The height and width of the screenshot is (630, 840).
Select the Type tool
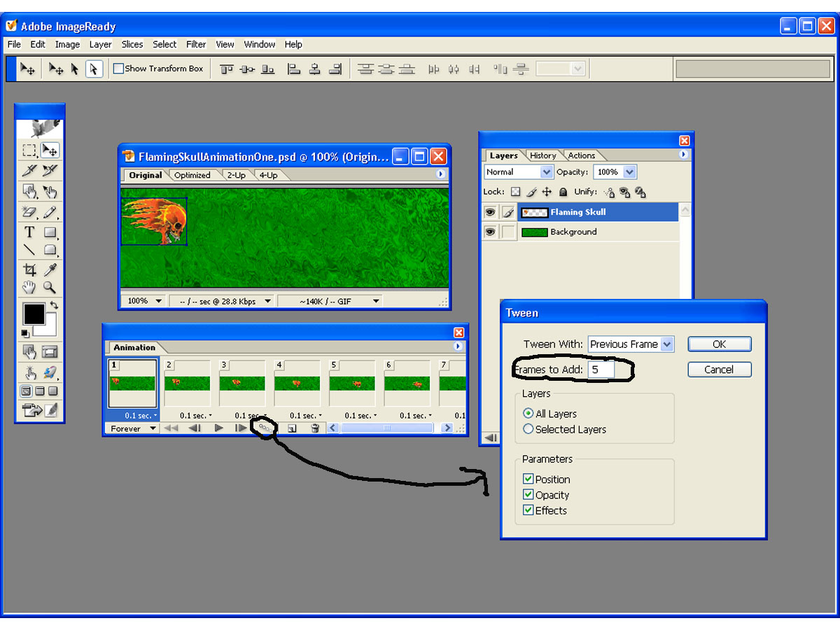29,232
